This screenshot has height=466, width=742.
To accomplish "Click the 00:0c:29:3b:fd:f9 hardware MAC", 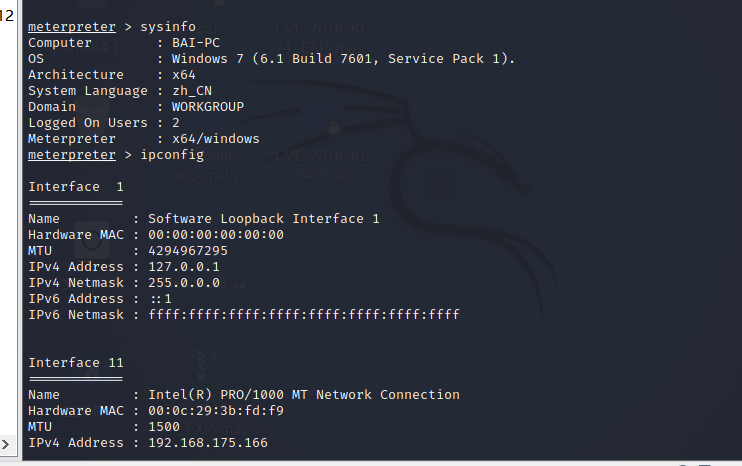I will (x=215, y=411).
